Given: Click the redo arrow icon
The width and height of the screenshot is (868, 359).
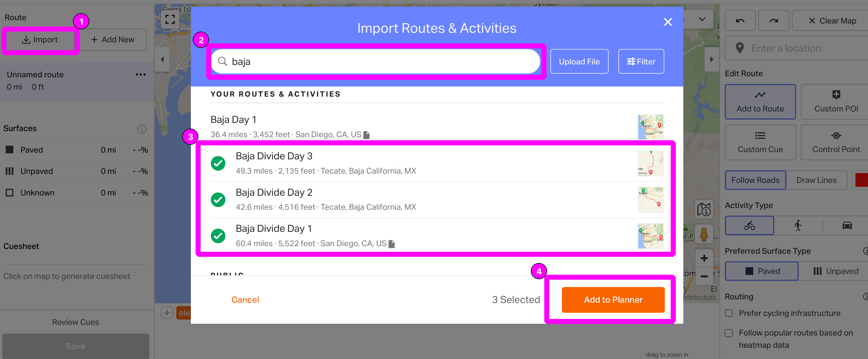Looking at the screenshot, I should pos(774,21).
